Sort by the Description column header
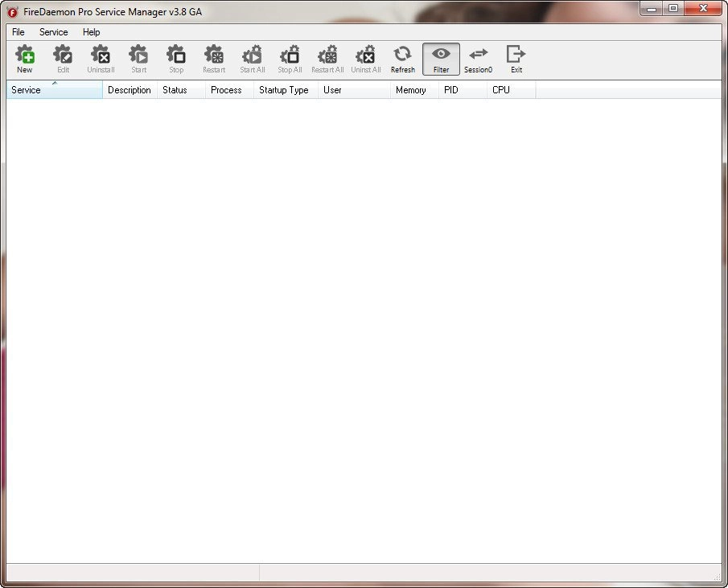Viewport: 728px width, 588px height. pyautogui.click(x=130, y=89)
